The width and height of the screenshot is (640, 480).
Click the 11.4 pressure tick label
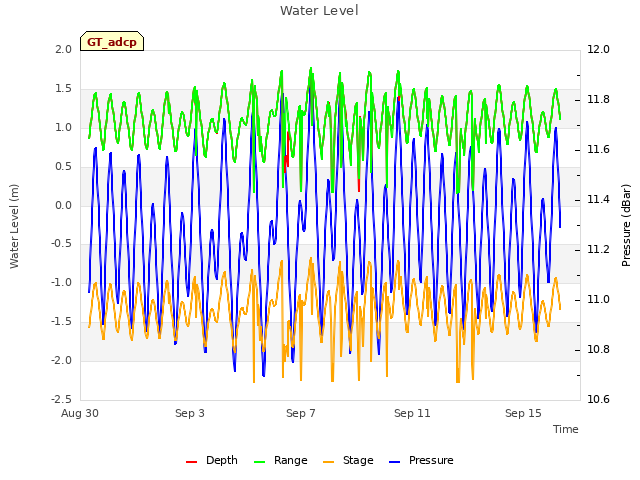598,200
